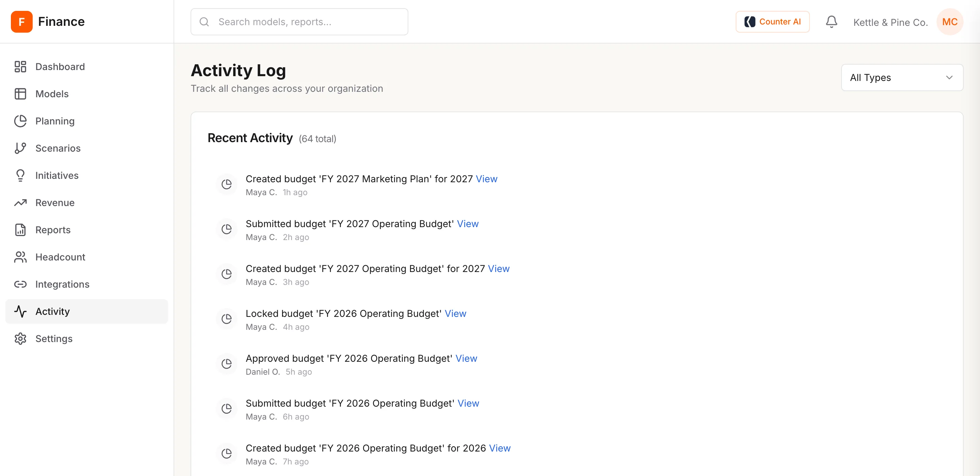Go to Dashboard in sidebar
The image size is (980, 476).
point(86,67)
